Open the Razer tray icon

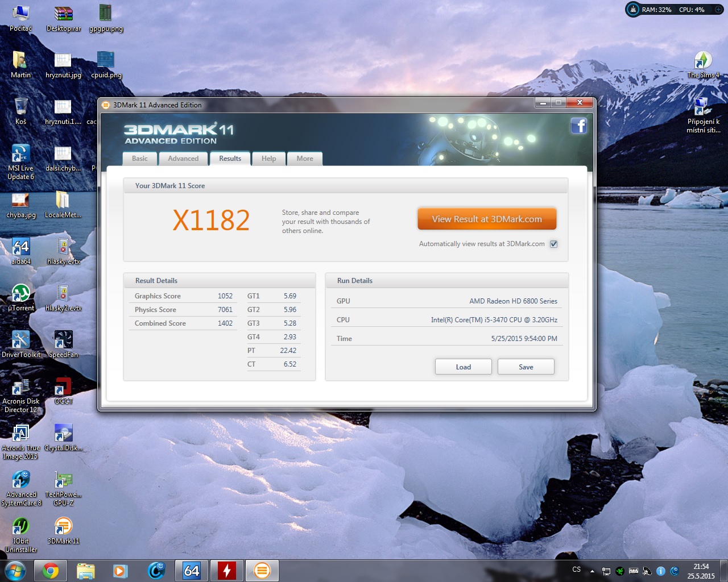(620, 571)
